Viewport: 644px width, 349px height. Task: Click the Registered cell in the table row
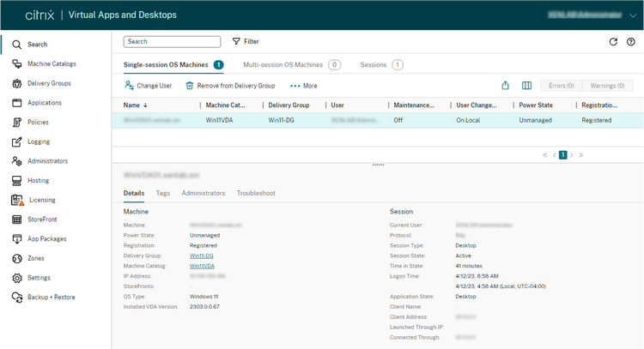click(x=597, y=120)
